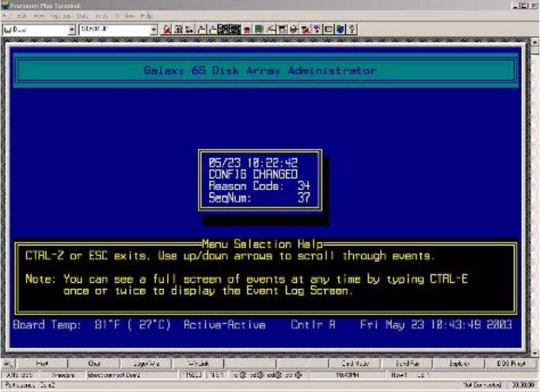Click the Card Mode meta key button
540x392 pixels.
coord(355,363)
